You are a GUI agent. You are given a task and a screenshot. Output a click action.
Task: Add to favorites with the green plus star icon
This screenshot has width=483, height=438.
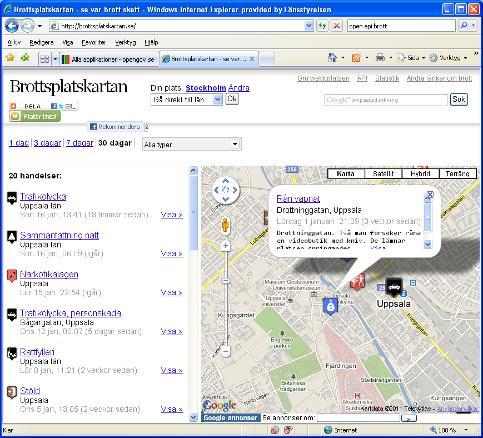(25, 58)
